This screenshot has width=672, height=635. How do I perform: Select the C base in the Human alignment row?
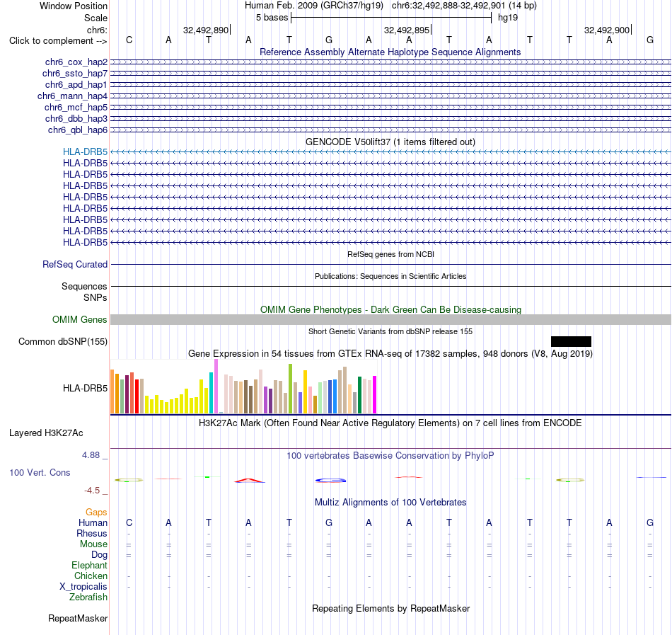[129, 522]
